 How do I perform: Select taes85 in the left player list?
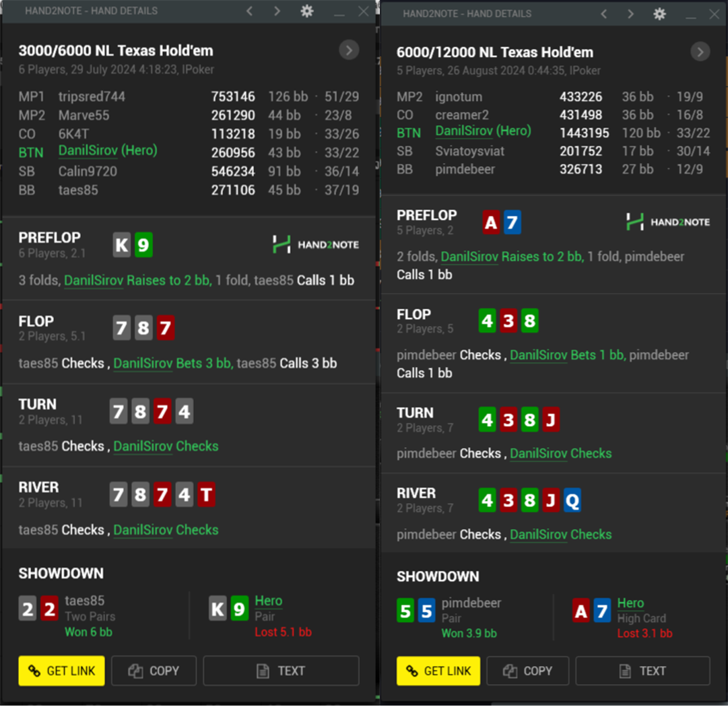pyautogui.click(x=78, y=190)
